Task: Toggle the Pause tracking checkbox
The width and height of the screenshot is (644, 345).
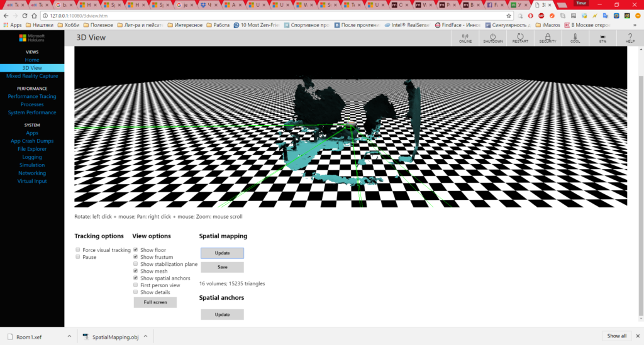Action: click(77, 257)
